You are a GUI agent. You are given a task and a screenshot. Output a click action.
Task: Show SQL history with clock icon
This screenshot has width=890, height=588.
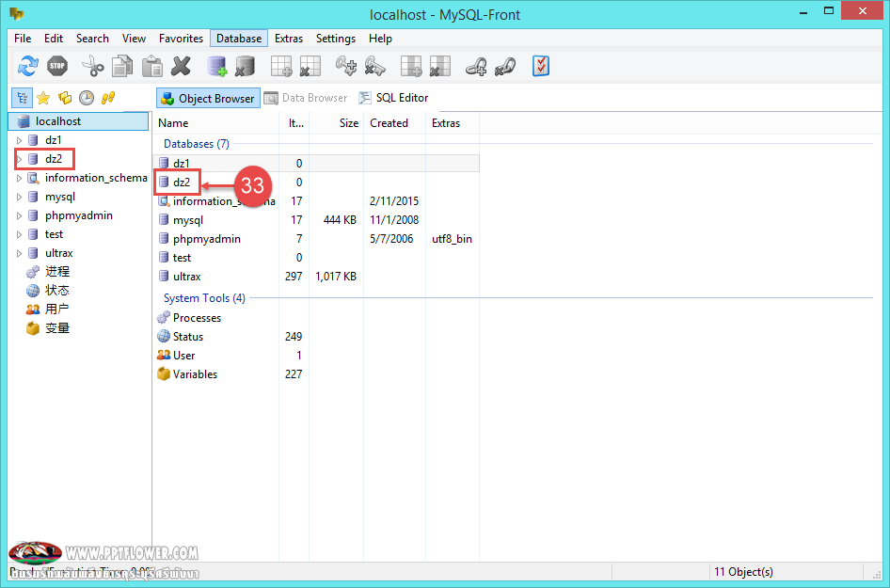(87, 98)
